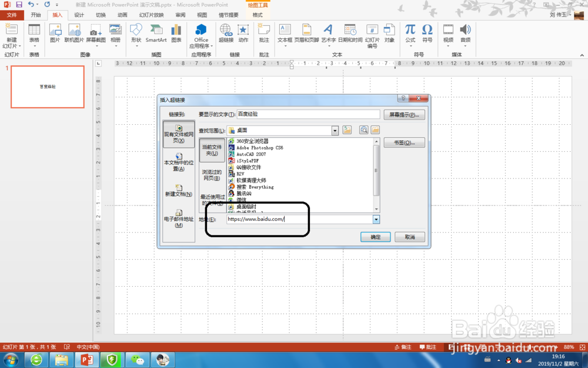Select AutoCAD 2007 in file list

tap(251, 154)
